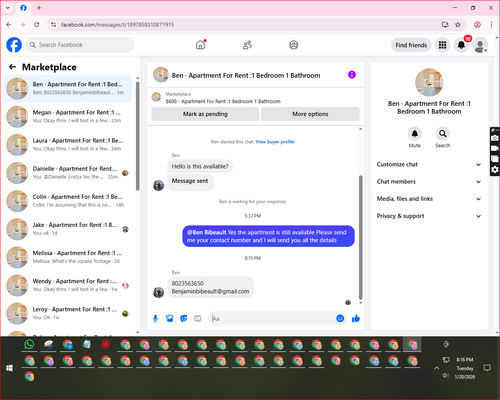Click Ben's message with phone and email
500x400 pixels.
(210, 287)
